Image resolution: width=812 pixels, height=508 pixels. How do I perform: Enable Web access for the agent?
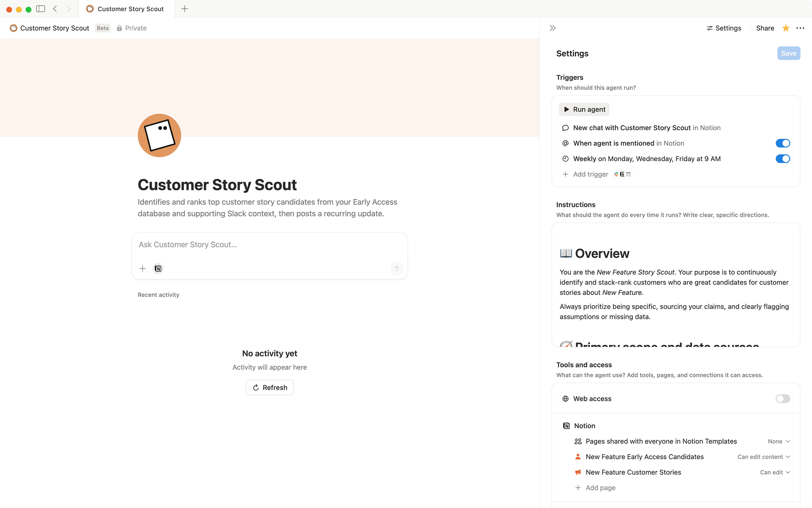(x=783, y=398)
